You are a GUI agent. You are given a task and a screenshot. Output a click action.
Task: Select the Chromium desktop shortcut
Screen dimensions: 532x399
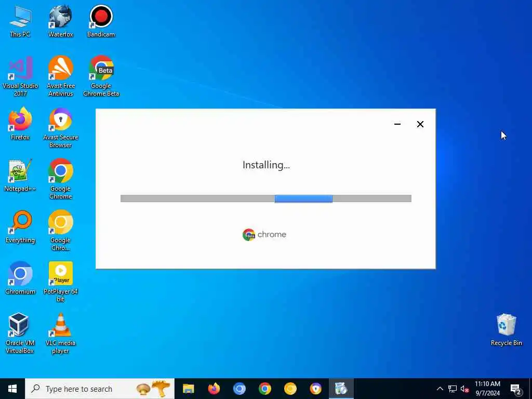coord(20,278)
